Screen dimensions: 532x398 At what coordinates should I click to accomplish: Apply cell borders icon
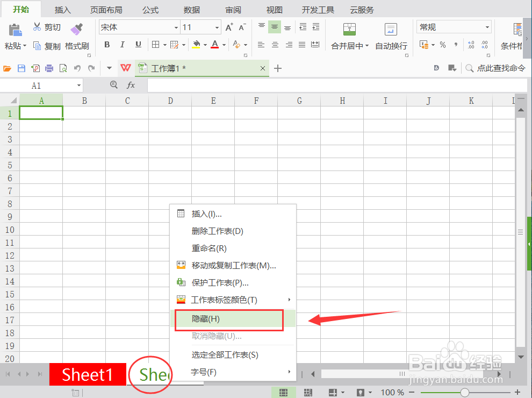click(156, 45)
